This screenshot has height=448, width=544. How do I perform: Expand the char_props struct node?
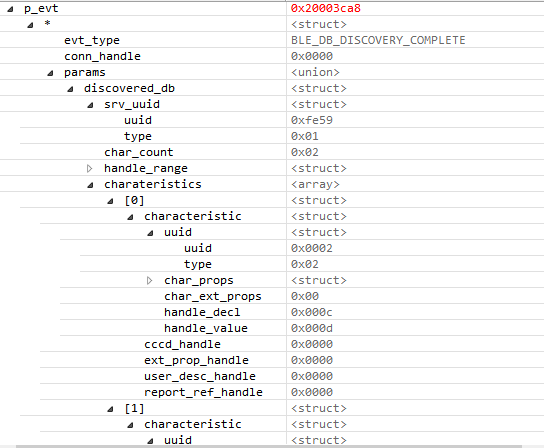[150, 281]
